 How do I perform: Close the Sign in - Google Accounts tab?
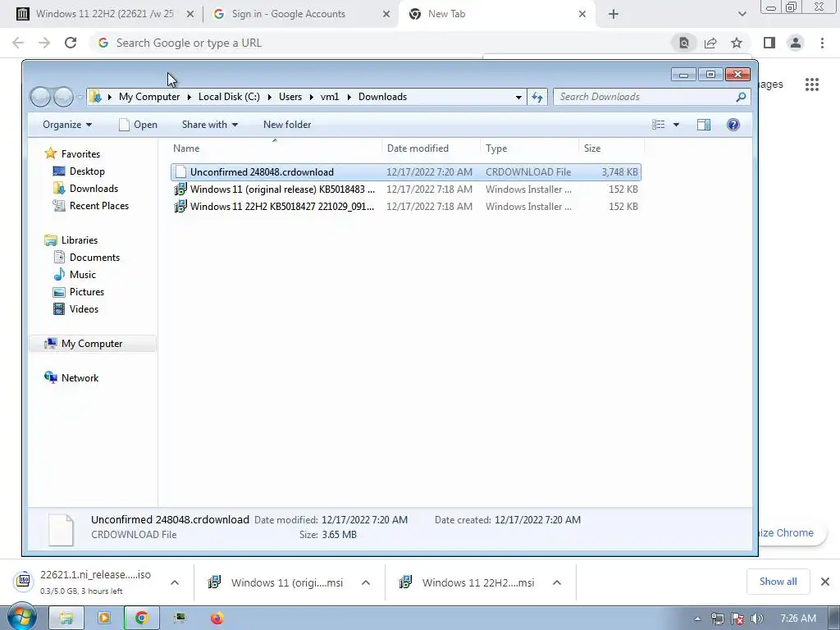pyautogui.click(x=386, y=15)
